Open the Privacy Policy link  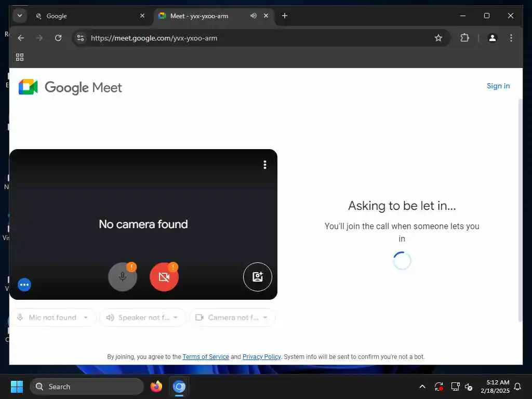(x=262, y=356)
